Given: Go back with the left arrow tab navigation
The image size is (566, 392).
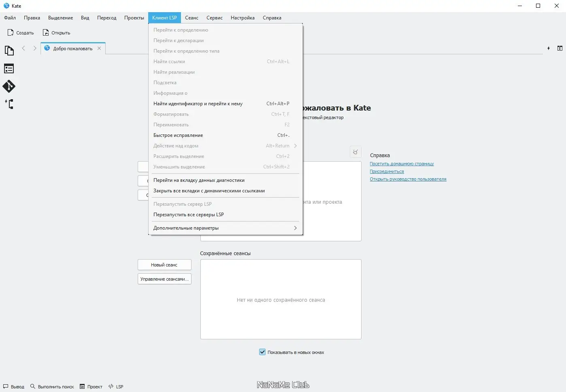Looking at the screenshot, I should [x=23, y=48].
